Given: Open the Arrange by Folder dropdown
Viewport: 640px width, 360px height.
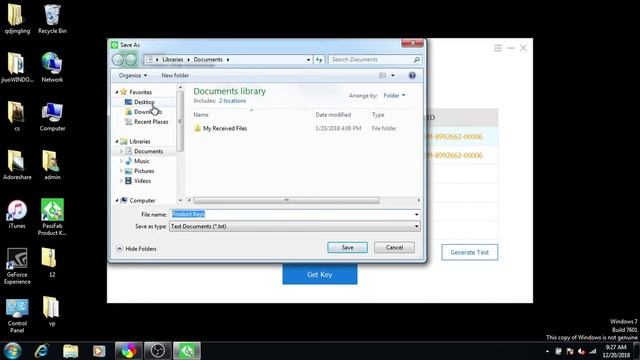Looking at the screenshot, I should pos(394,96).
